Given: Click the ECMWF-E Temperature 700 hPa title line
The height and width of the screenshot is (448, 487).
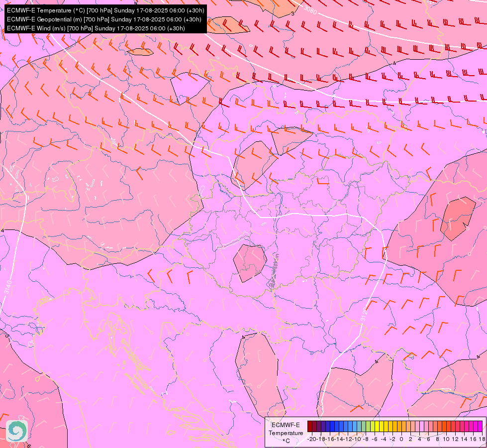Looking at the screenshot, I should click(105, 10).
